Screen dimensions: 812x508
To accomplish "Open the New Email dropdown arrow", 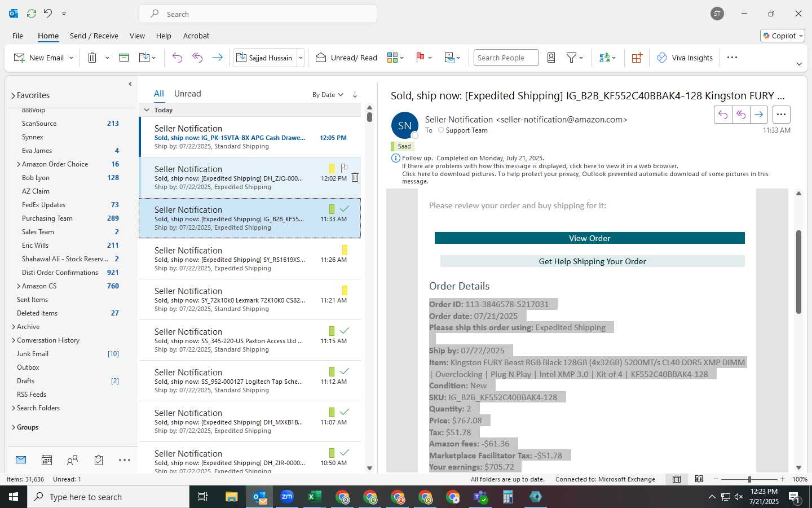I will pos(71,58).
